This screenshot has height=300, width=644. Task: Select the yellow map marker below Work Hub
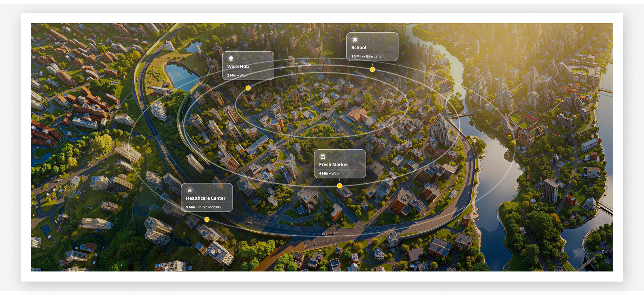click(248, 88)
